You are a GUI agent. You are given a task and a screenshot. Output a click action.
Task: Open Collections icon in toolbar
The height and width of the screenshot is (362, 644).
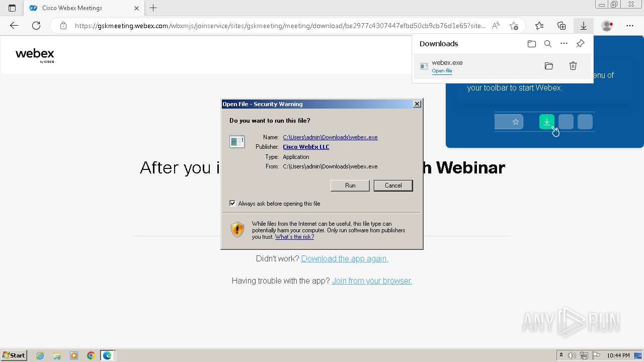tap(561, 26)
